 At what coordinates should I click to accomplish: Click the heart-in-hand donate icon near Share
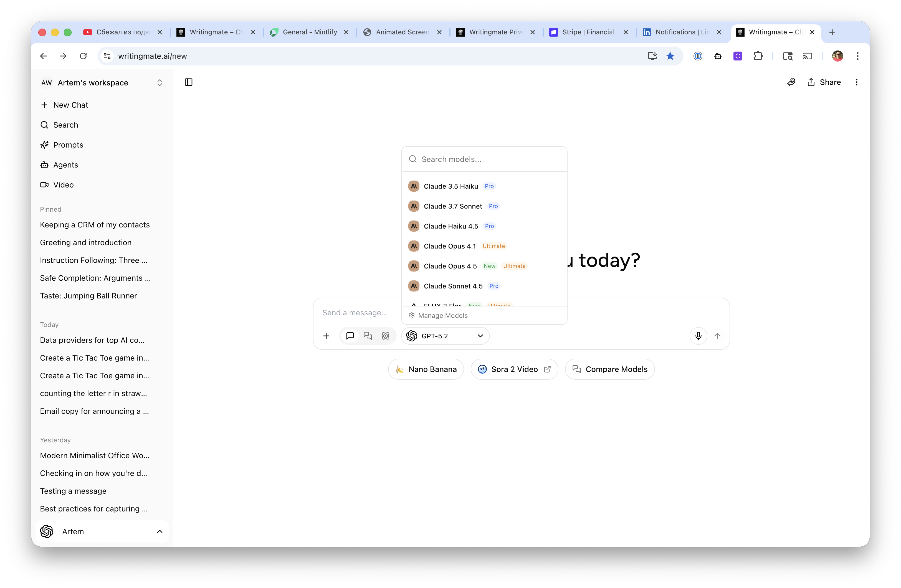pyautogui.click(x=792, y=82)
